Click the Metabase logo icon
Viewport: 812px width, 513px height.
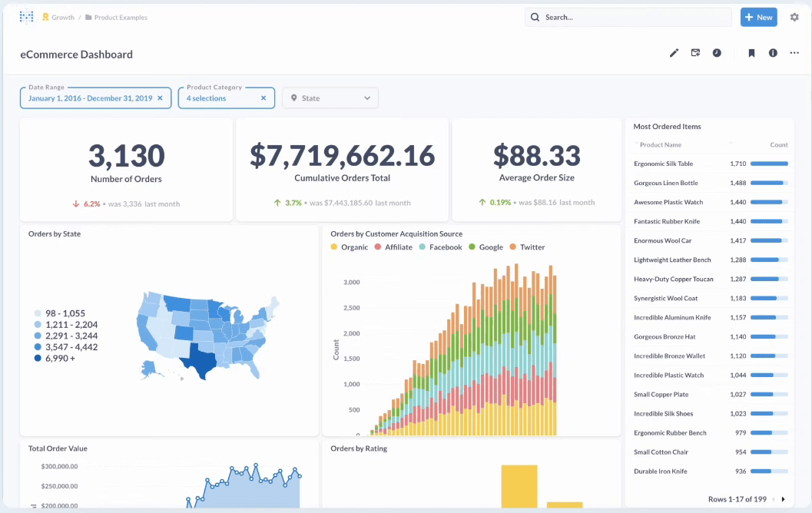(26, 17)
